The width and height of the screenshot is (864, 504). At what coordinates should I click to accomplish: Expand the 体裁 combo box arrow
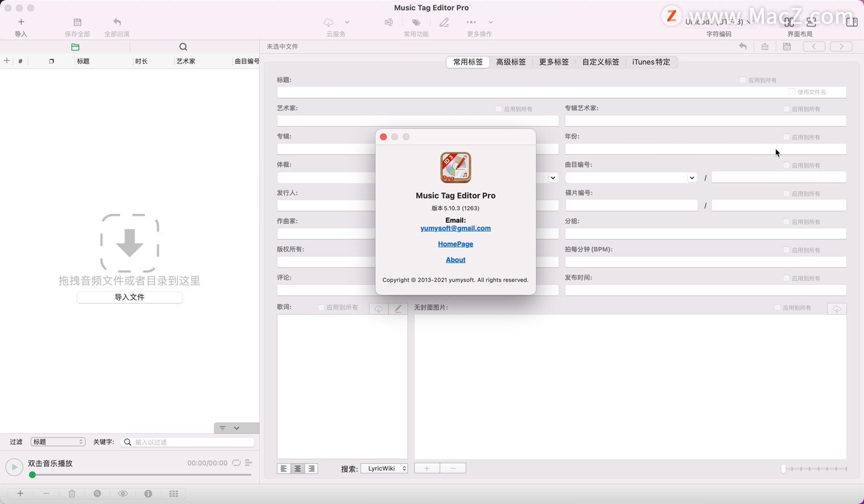pyautogui.click(x=552, y=178)
